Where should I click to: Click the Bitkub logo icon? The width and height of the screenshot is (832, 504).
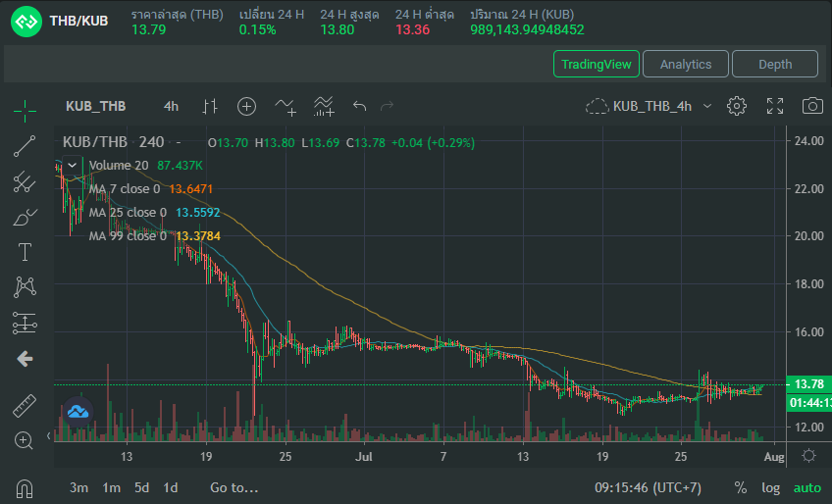26,22
